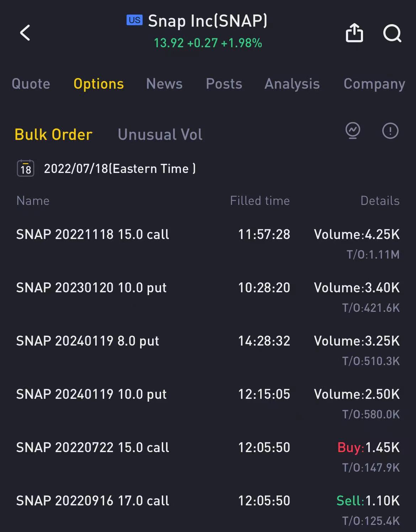Select the SNAP 20220722 15.0 call row
Screen dimensions: 416x532
point(208,457)
